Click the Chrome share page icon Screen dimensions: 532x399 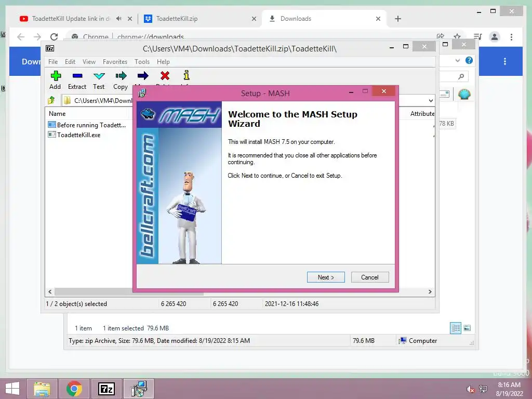tap(441, 36)
